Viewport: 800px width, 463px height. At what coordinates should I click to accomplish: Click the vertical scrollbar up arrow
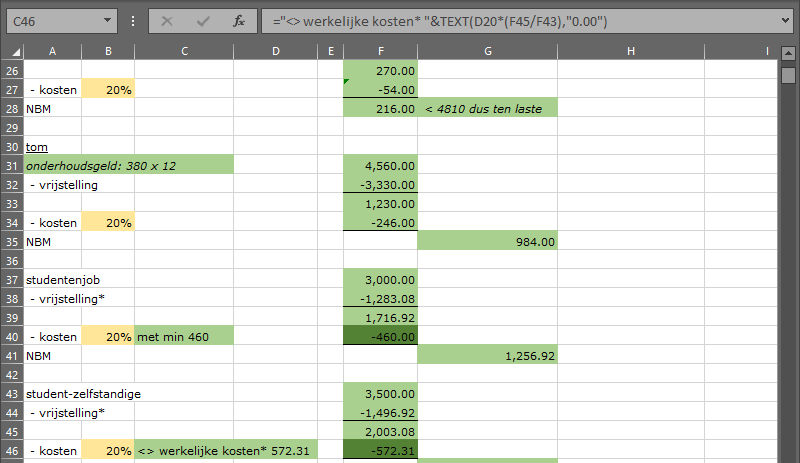(x=788, y=53)
